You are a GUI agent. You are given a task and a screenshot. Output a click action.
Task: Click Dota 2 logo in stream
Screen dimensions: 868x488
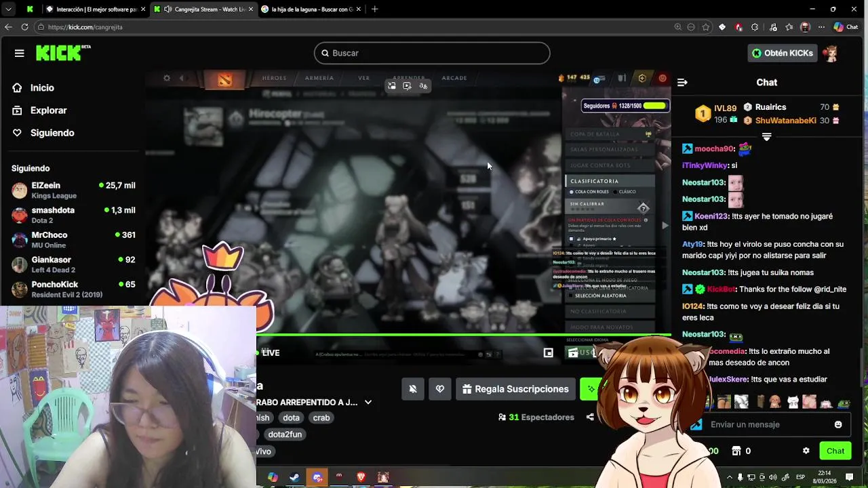pyautogui.click(x=224, y=79)
